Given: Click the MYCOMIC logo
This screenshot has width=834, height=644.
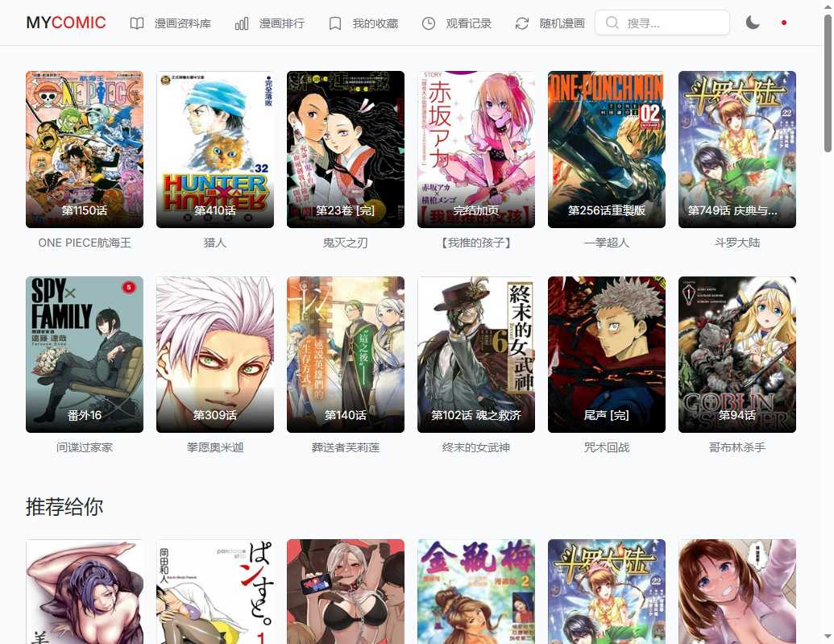Looking at the screenshot, I should [x=65, y=23].
